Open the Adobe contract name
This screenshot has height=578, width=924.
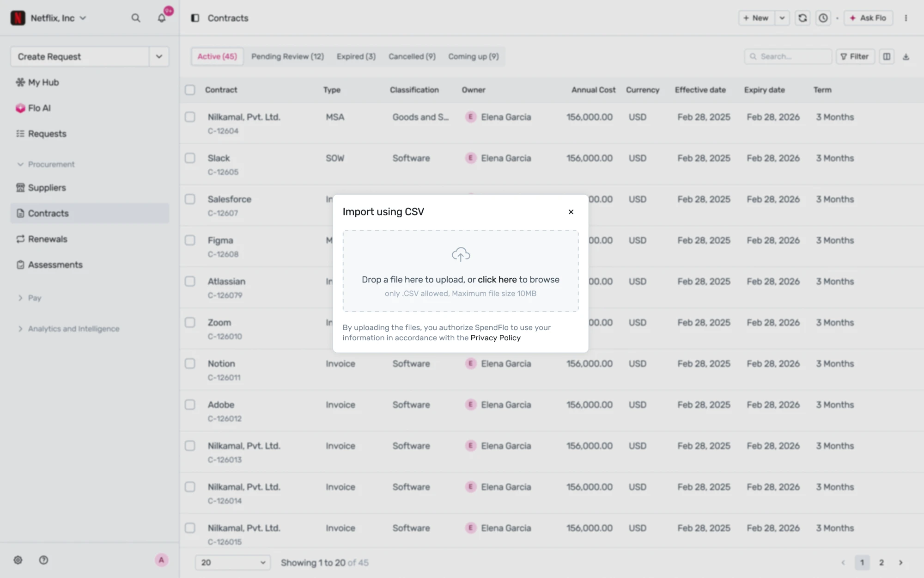click(221, 405)
